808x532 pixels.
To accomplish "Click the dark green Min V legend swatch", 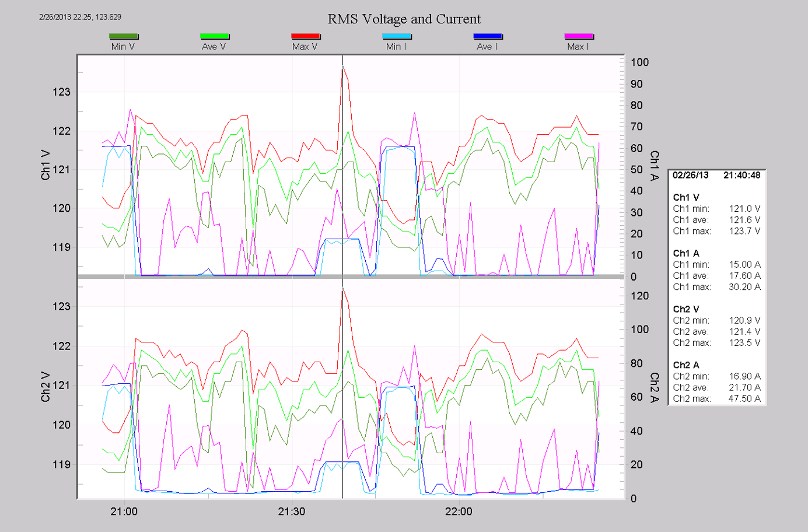I will [123, 36].
